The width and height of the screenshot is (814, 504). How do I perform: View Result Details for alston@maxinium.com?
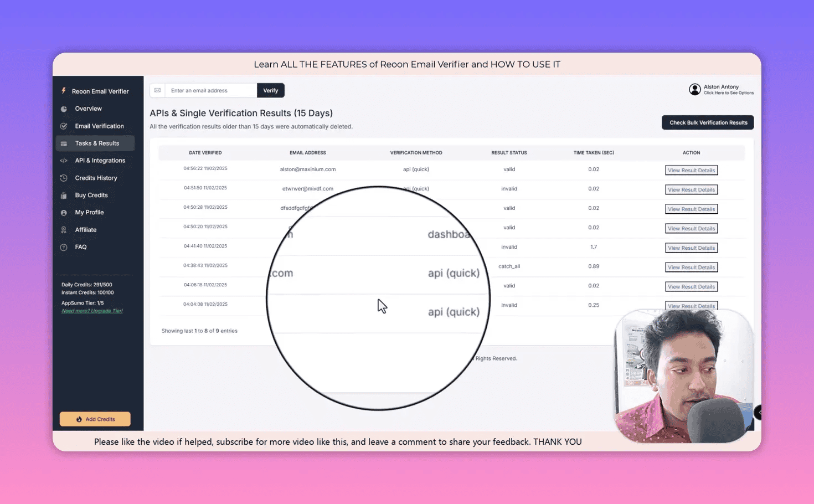coord(691,170)
